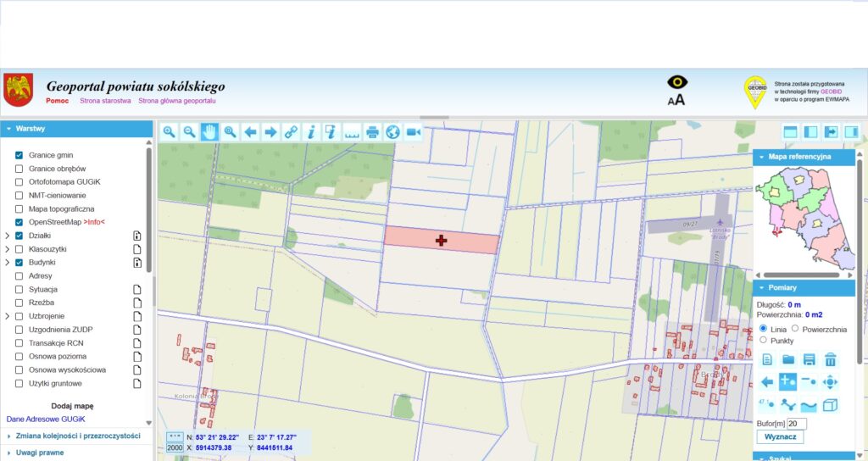Open the Strona starostwa link
The width and height of the screenshot is (868, 461).
pos(105,101)
